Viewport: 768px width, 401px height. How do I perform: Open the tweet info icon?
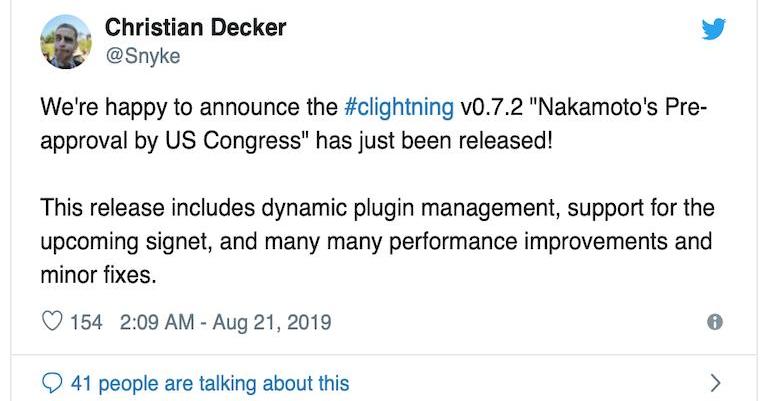click(x=714, y=322)
